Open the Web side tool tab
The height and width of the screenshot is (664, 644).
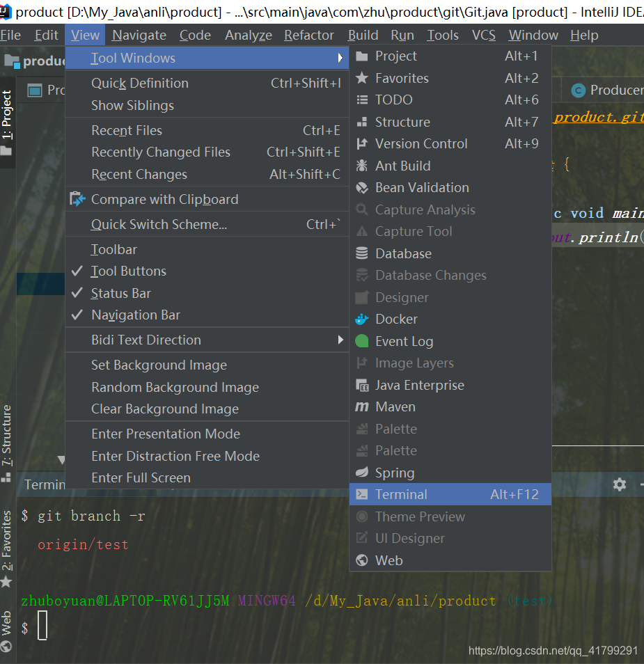click(x=6, y=631)
